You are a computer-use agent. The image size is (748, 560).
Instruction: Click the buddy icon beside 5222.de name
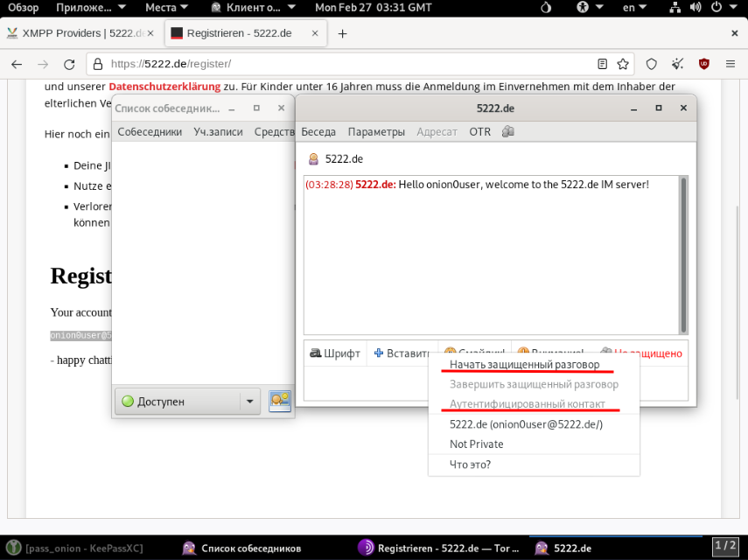click(x=313, y=159)
